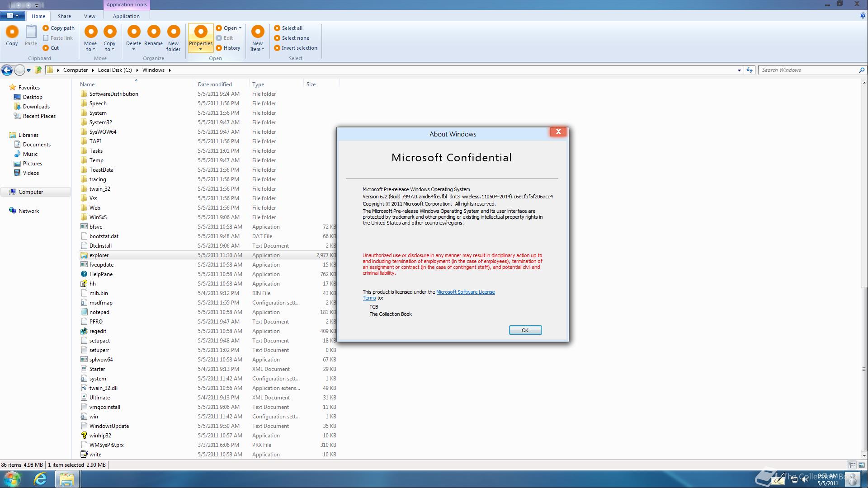Sort by the Size column header
868x488 pixels.
(x=311, y=84)
